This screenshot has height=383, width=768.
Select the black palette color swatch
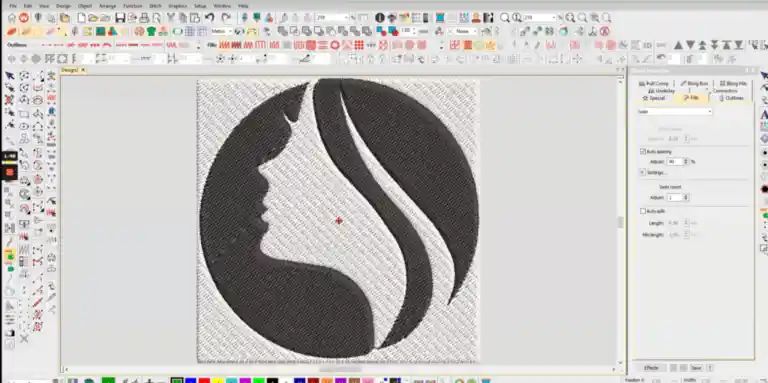click(272, 380)
